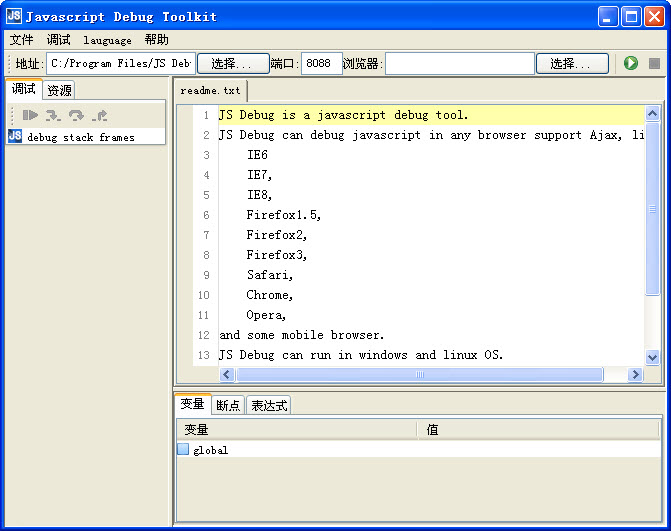This screenshot has width=671, height=531.
Task: Click line 7 text 'Firefox2,'
Action: tap(276, 235)
